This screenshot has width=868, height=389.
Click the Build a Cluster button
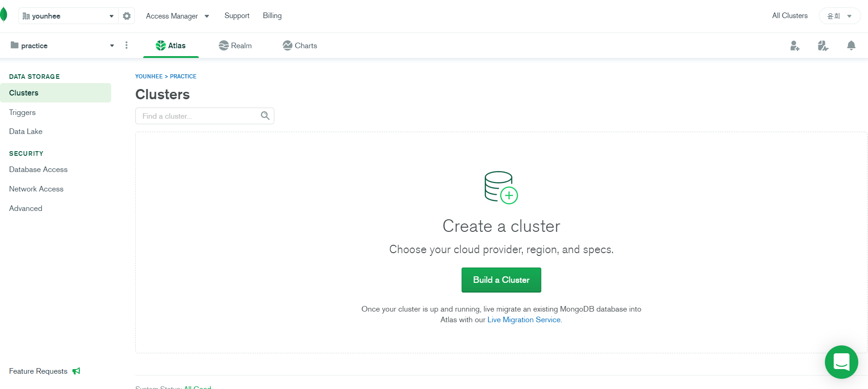pyautogui.click(x=501, y=280)
